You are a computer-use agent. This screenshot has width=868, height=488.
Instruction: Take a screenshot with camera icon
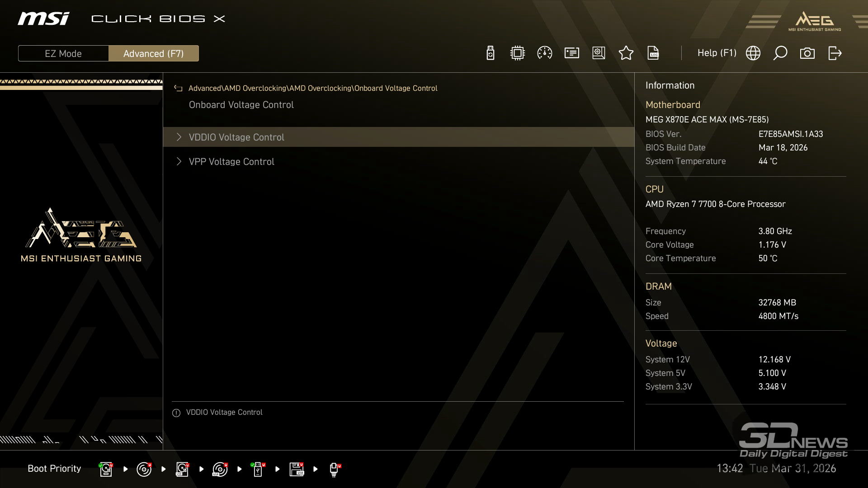807,53
